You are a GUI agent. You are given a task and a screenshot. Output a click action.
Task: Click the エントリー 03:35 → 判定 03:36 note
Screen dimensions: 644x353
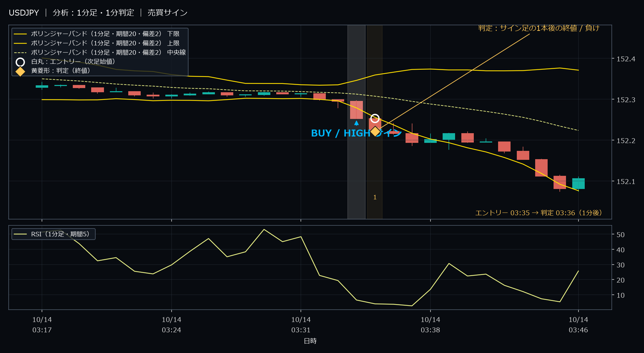tap(539, 213)
